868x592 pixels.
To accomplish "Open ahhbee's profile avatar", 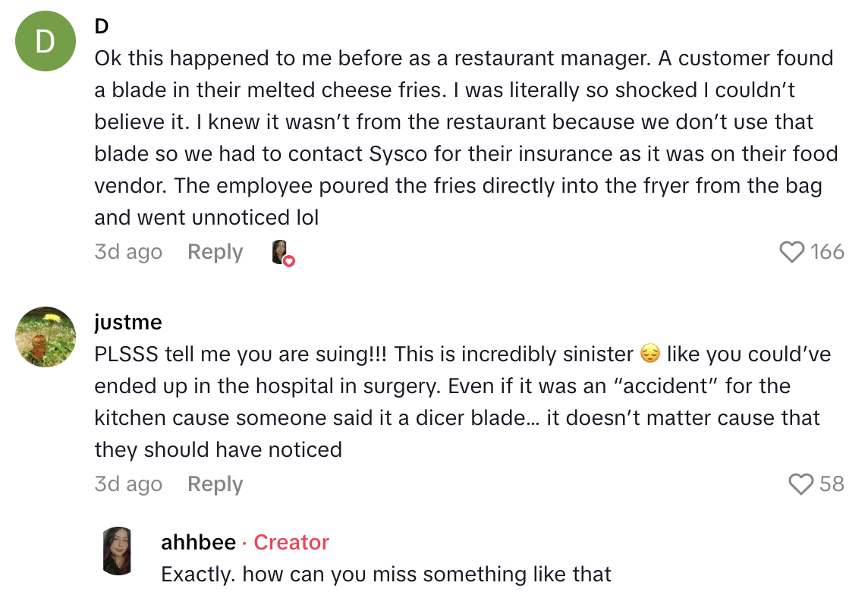I will coord(118,546).
